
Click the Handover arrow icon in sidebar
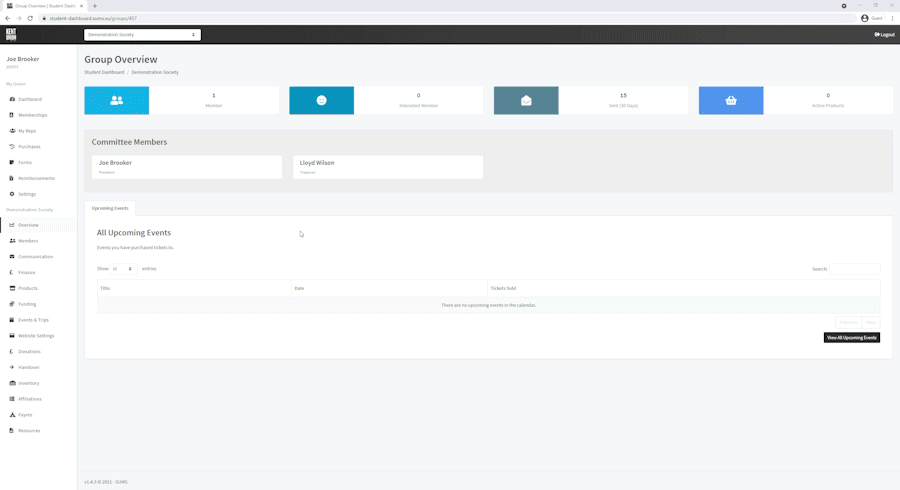pos(12,367)
